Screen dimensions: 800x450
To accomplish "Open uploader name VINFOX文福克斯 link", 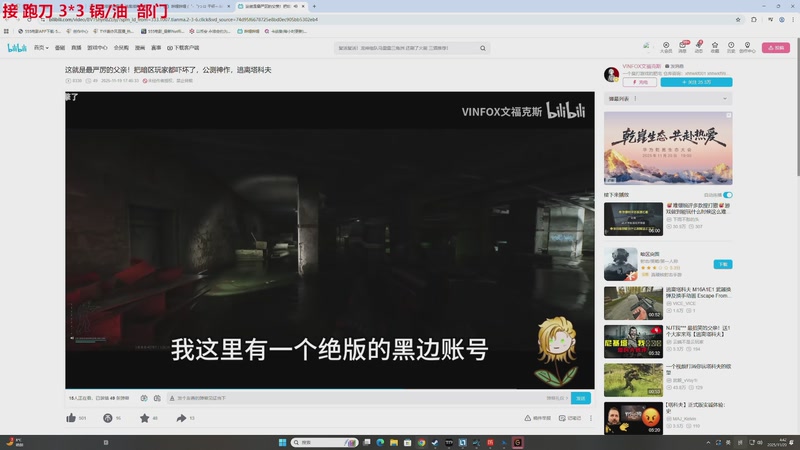I will click(641, 66).
